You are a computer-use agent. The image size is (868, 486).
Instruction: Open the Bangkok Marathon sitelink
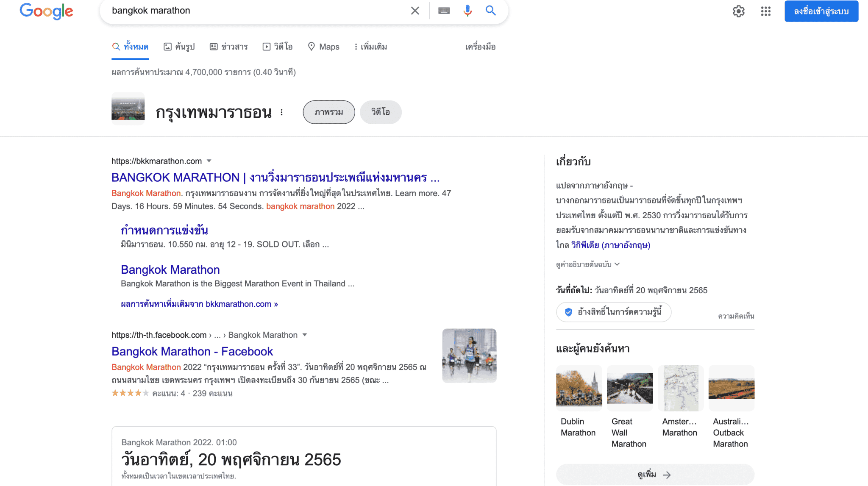click(x=170, y=270)
